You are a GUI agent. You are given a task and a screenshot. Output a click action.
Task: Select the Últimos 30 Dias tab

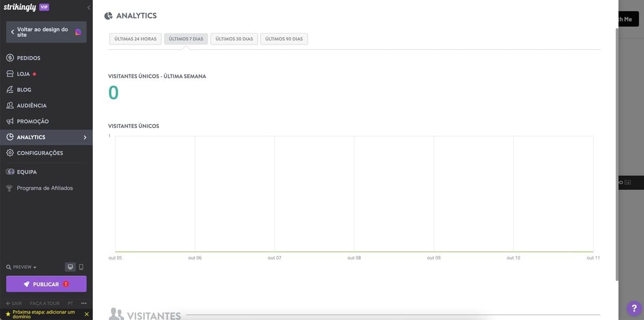pyautogui.click(x=234, y=39)
